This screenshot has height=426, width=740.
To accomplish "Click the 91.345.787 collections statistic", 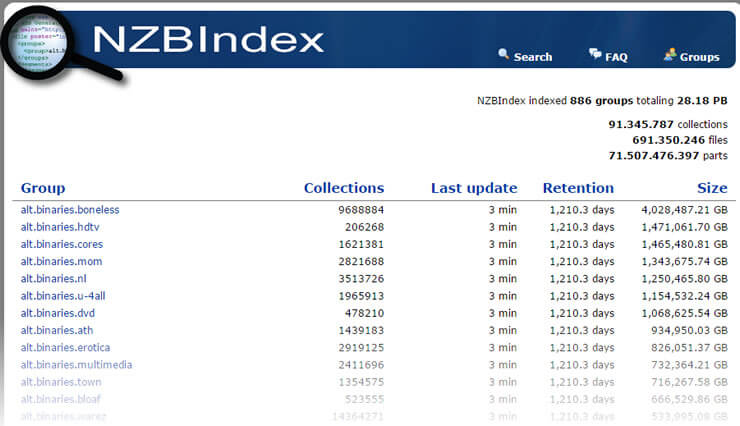I will coord(668,124).
